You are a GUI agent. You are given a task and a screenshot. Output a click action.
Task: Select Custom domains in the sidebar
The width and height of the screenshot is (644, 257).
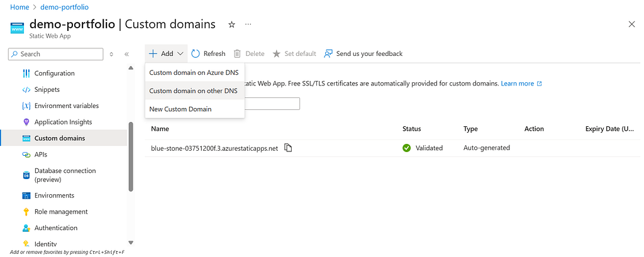[64, 138]
